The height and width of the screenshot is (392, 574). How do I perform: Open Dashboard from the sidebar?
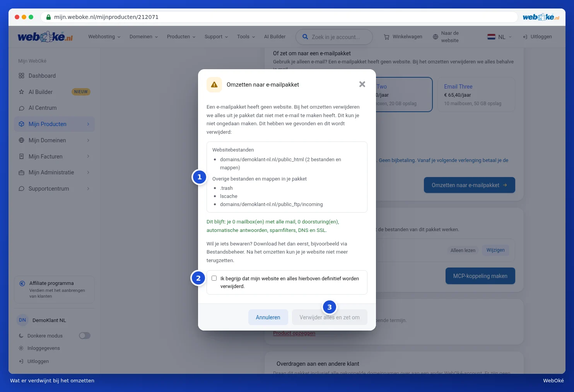54,76
